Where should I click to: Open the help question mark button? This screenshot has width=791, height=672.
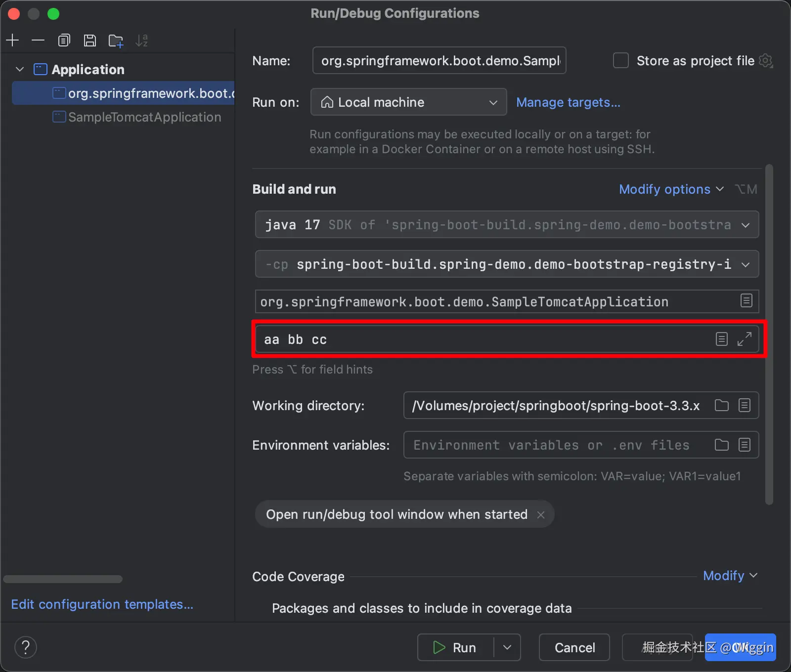pyautogui.click(x=26, y=647)
